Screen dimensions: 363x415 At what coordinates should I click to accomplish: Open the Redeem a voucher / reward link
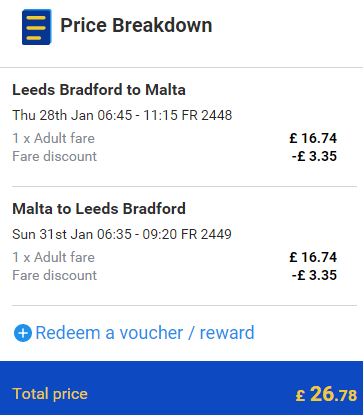(x=145, y=333)
